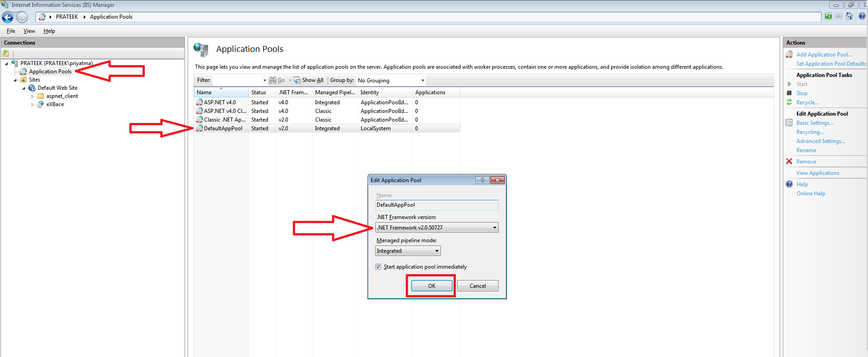Click the eXBace application icon

41,104
